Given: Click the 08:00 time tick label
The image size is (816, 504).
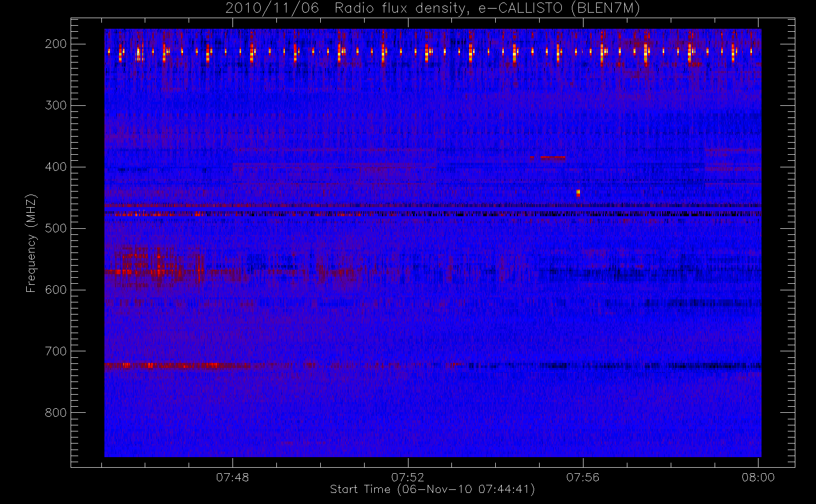Looking at the screenshot, I should pyautogui.click(x=758, y=477).
